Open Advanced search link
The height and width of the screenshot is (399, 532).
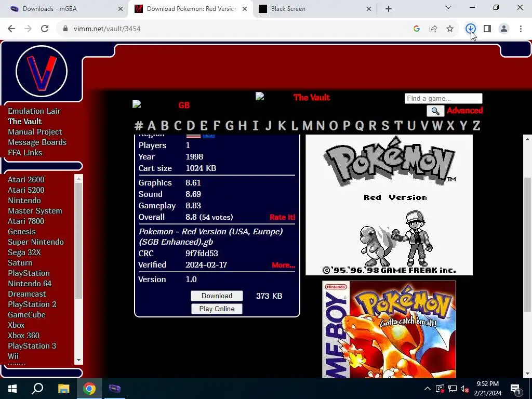click(465, 111)
